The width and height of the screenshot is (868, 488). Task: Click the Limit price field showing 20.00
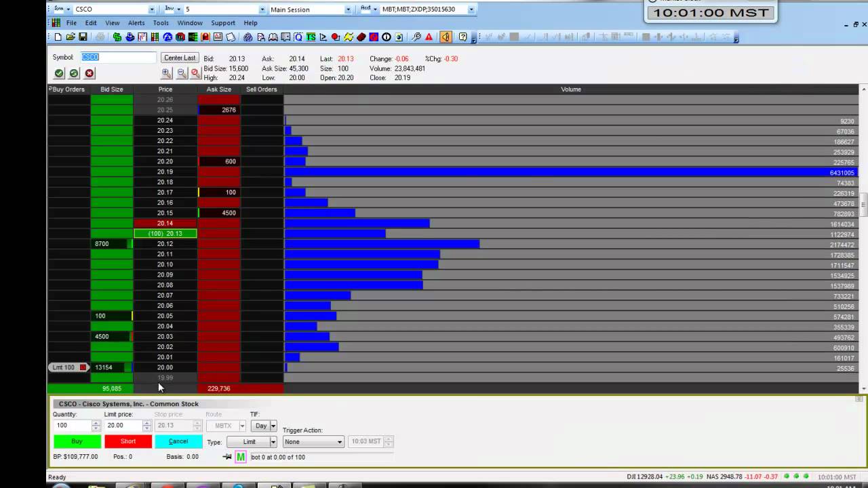(123, 426)
